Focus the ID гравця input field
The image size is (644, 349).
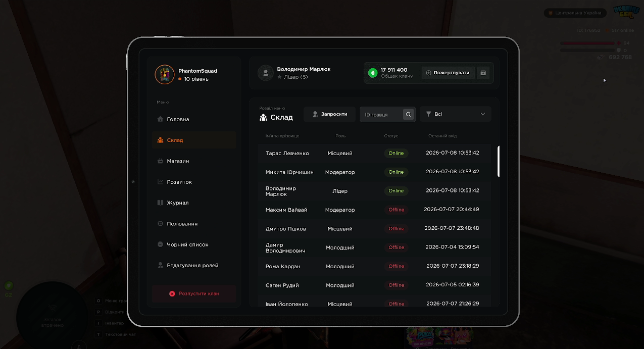pos(381,115)
